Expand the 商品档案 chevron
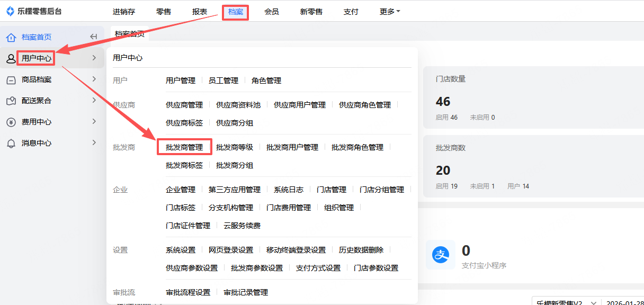 tap(94, 79)
